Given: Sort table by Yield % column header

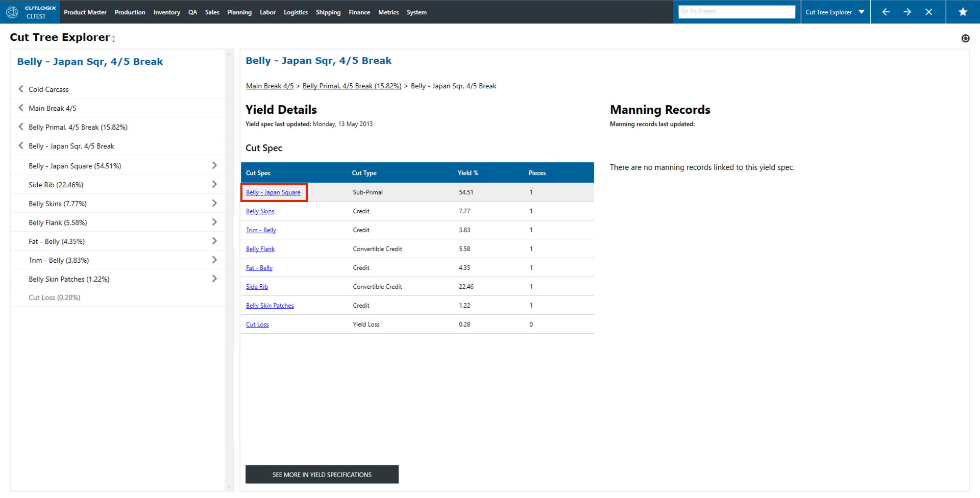Looking at the screenshot, I should (468, 173).
